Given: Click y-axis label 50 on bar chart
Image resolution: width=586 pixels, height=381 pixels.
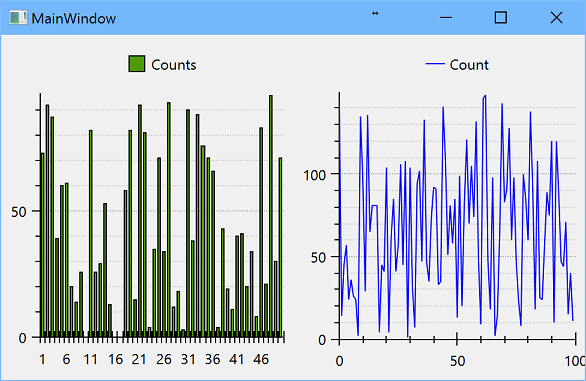Looking at the screenshot, I should (x=19, y=212).
